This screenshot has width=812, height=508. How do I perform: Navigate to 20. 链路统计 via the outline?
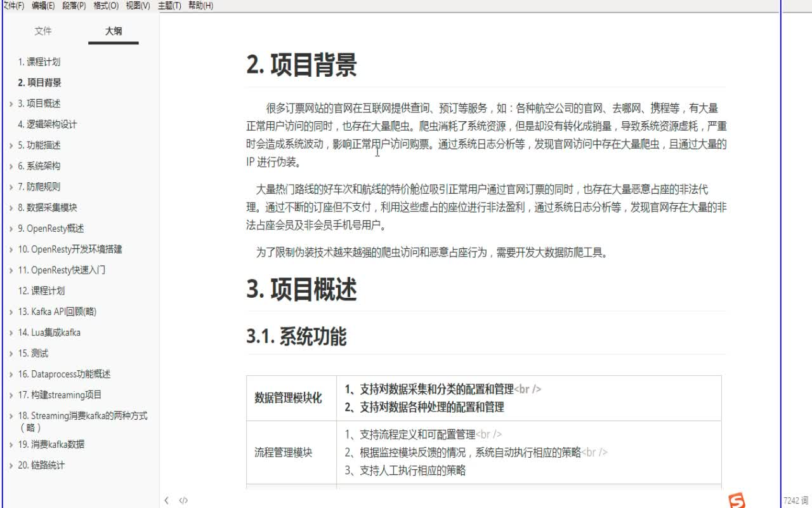coord(39,465)
